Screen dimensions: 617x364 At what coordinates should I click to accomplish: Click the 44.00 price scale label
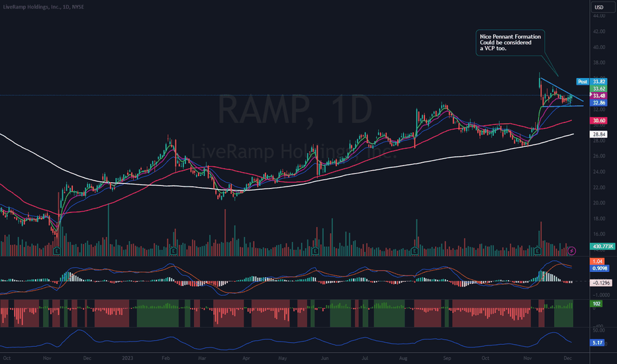[x=599, y=16]
